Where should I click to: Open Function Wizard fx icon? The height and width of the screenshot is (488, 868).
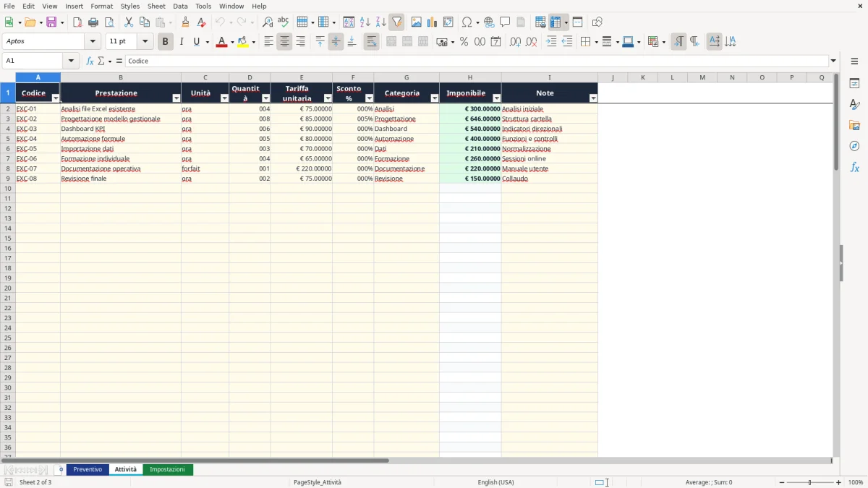click(x=90, y=61)
